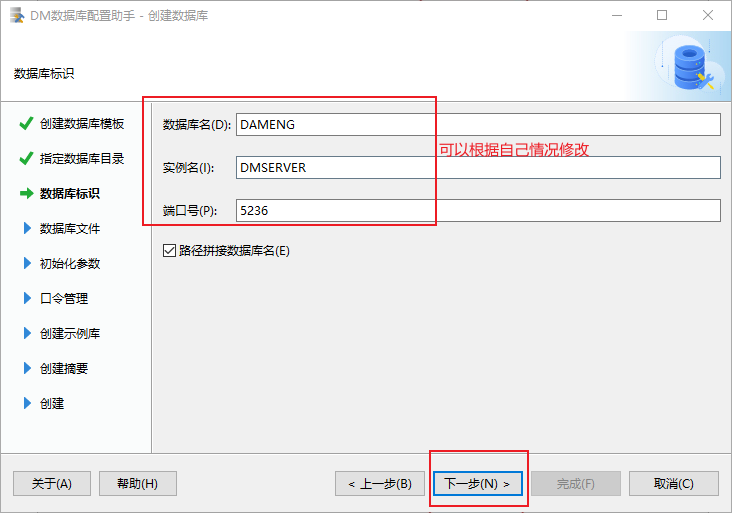732x513 pixels.
Task: Click the 实例名(I): label
Action: pyautogui.click(x=188, y=168)
